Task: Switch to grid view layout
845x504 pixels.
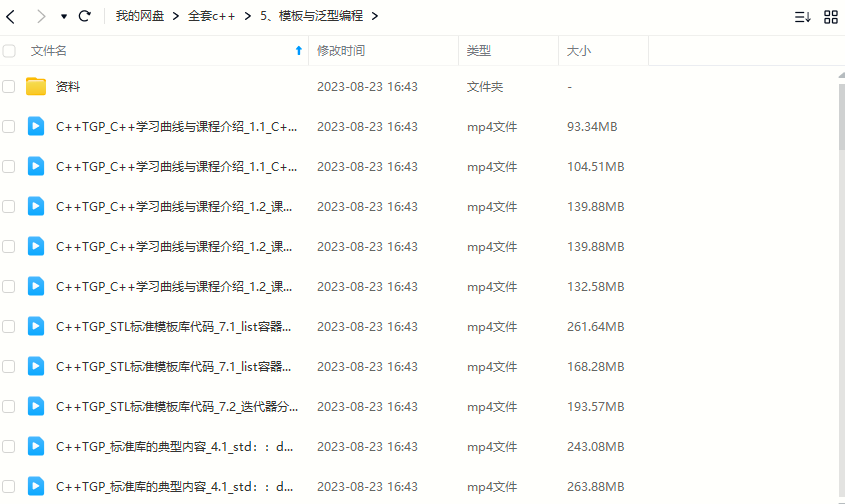Action: [831, 17]
